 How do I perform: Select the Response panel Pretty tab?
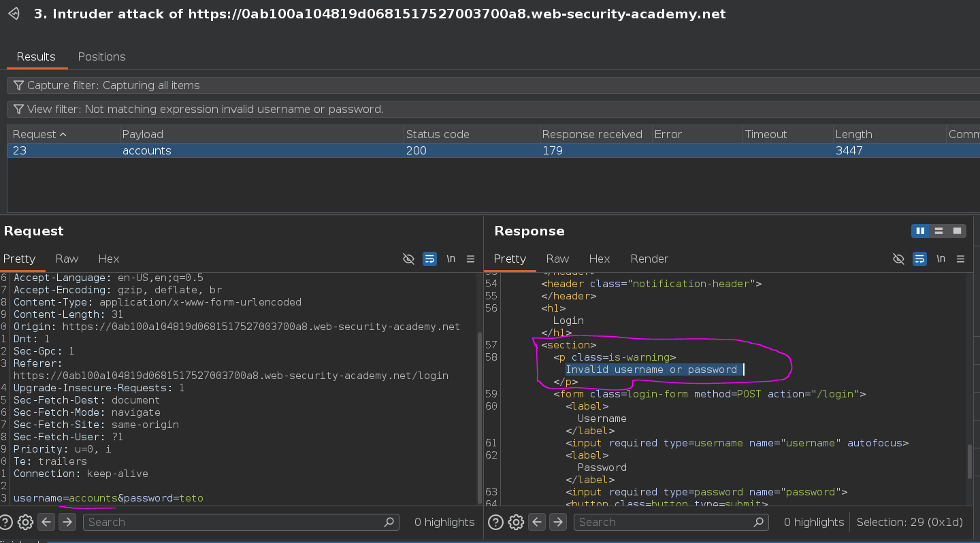tap(510, 259)
